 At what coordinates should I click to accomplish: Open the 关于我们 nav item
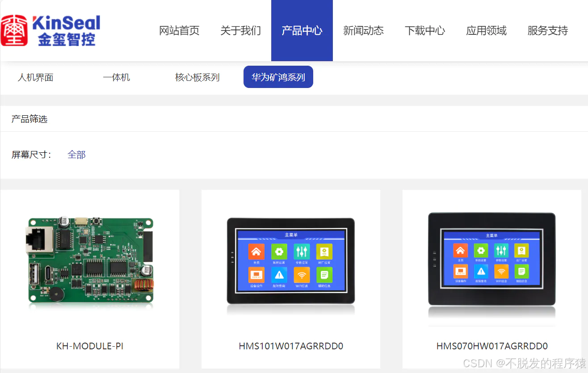240,30
